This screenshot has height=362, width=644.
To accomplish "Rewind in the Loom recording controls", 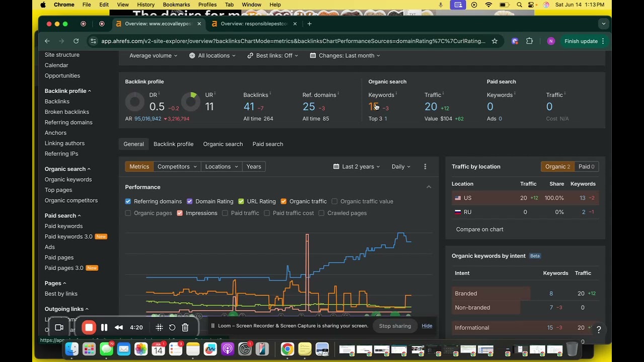I will [x=119, y=327].
